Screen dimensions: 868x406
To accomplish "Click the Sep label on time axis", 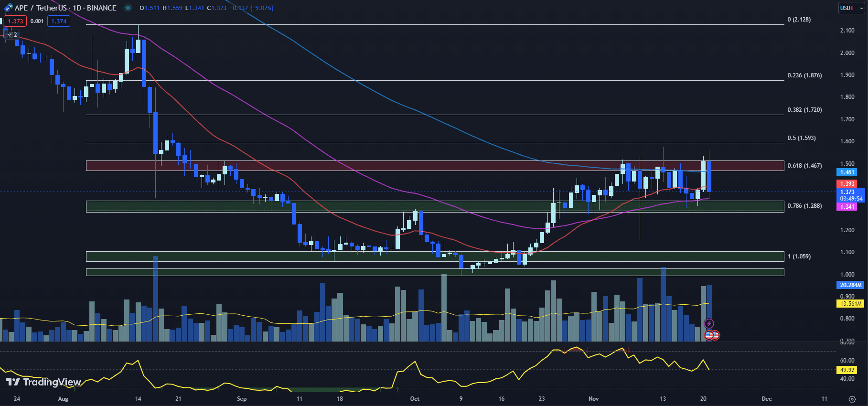I will (x=242, y=399).
